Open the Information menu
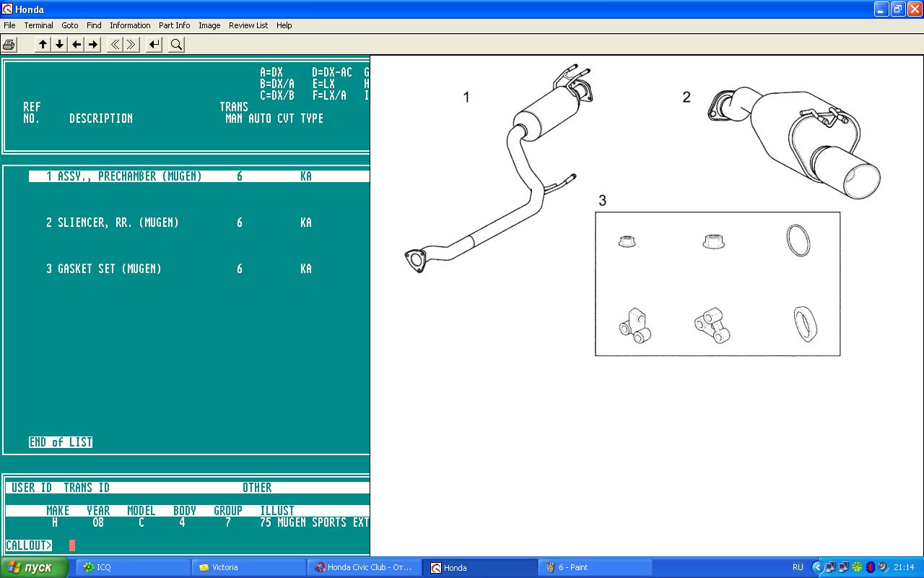The height and width of the screenshot is (578, 924). (130, 25)
